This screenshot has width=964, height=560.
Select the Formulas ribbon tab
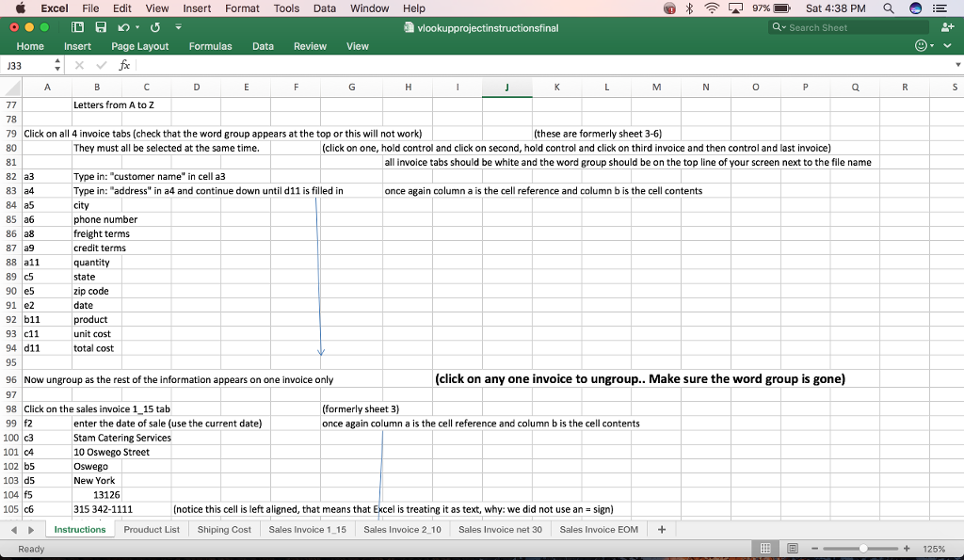click(210, 45)
